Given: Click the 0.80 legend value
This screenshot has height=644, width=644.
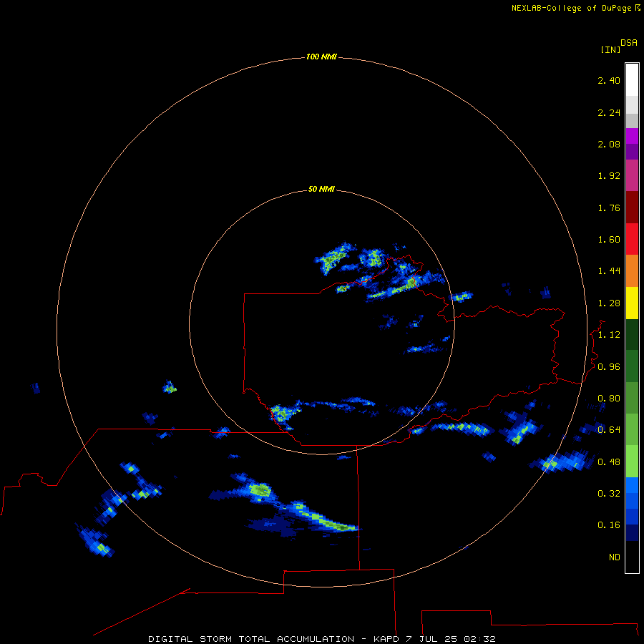Looking at the screenshot, I should pos(609,399).
